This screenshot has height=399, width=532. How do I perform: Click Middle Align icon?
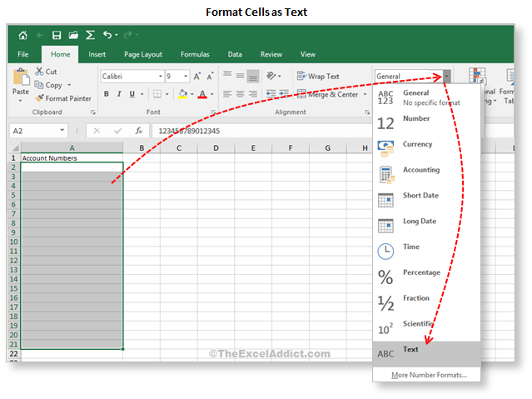(241, 76)
